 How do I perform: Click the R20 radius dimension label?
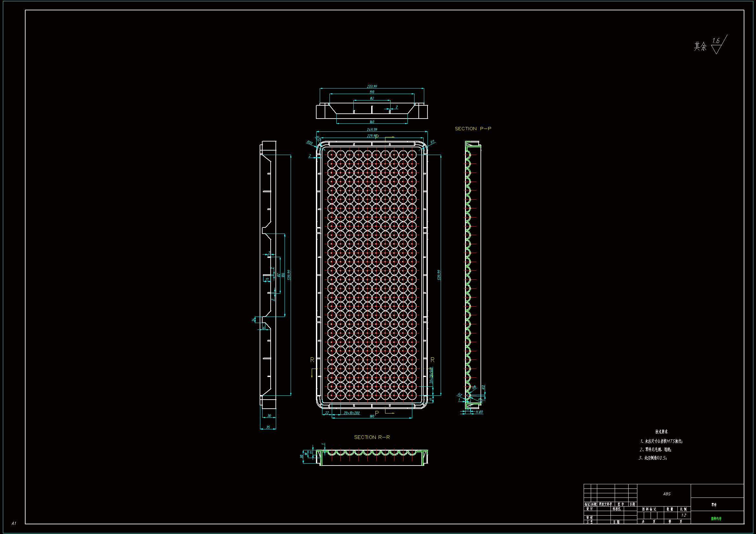309,143
